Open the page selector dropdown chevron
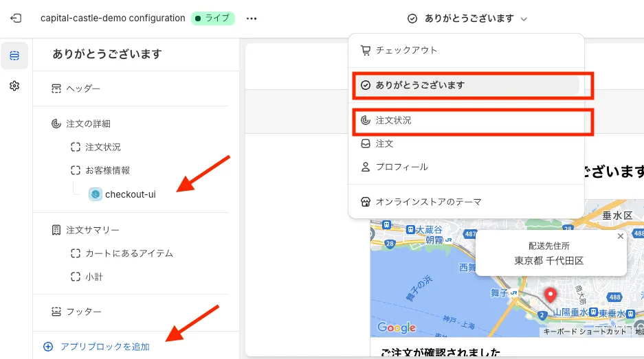Screen dimensions: 644x359 [524, 19]
